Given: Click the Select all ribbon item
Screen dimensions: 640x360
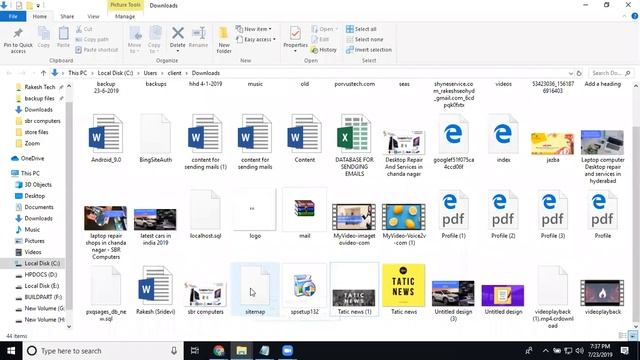Looking at the screenshot, I should click(361, 29).
